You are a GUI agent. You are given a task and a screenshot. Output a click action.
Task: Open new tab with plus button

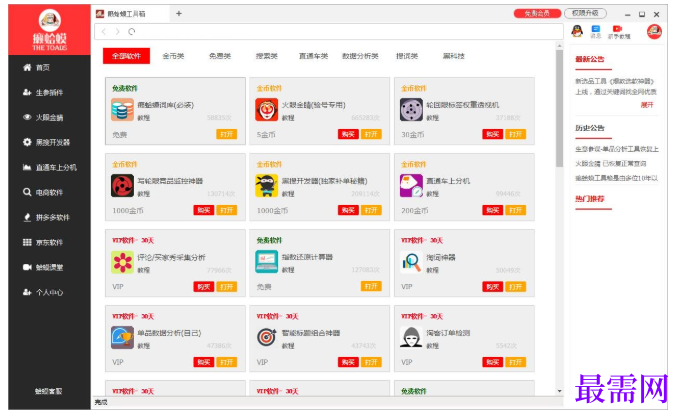click(x=179, y=14)
